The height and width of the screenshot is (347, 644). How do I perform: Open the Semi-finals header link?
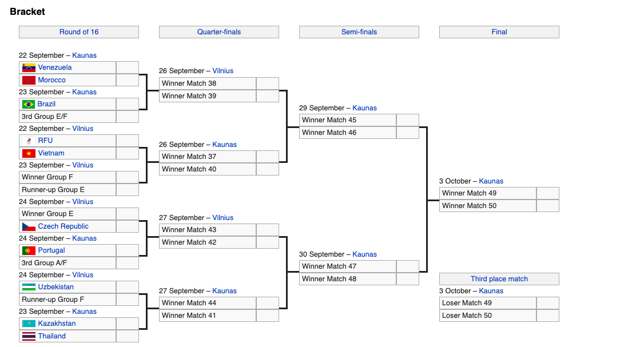(x=359, y=32)
